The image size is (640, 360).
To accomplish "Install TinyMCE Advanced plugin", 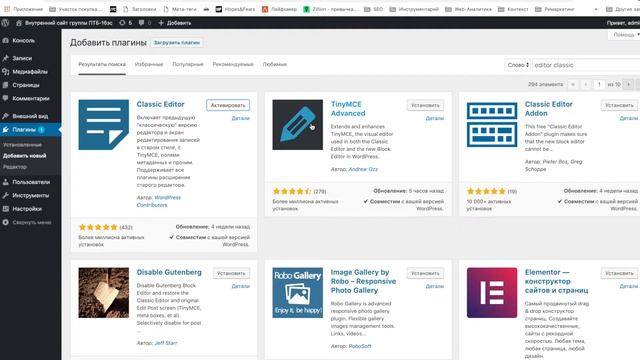I will (x=425, y=105).
